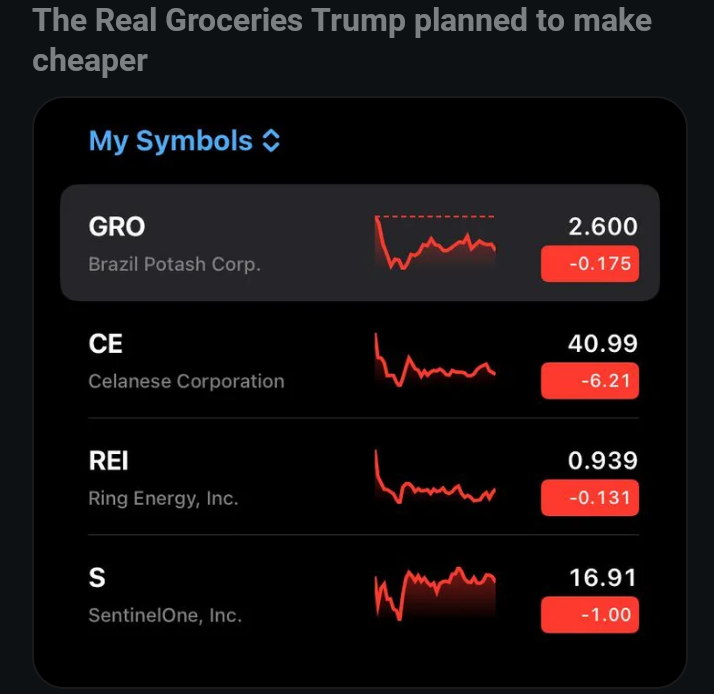
Task: View the CE sparkline chart
Action: (x=435, y=360)
